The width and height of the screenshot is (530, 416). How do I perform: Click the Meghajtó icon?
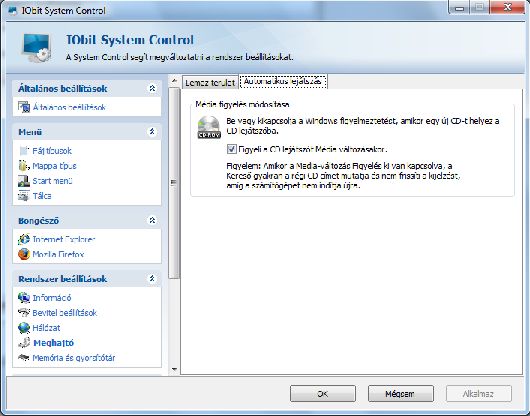coord(24,343)
